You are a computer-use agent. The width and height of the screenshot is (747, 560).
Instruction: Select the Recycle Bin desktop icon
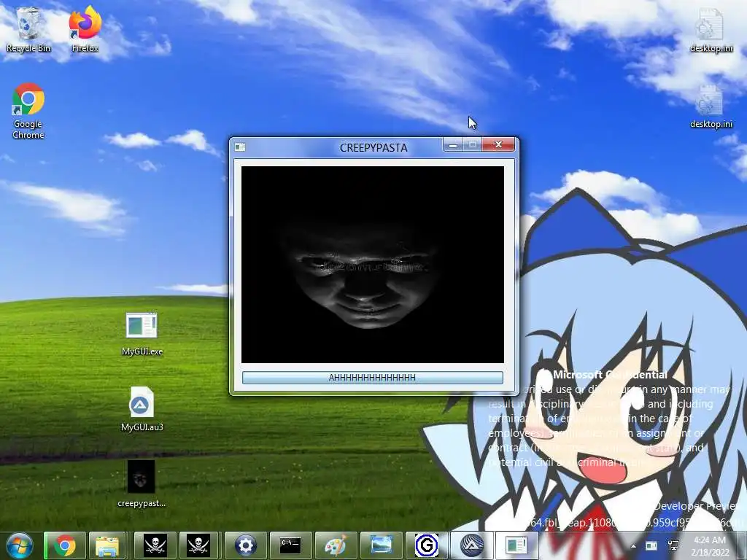28,30
